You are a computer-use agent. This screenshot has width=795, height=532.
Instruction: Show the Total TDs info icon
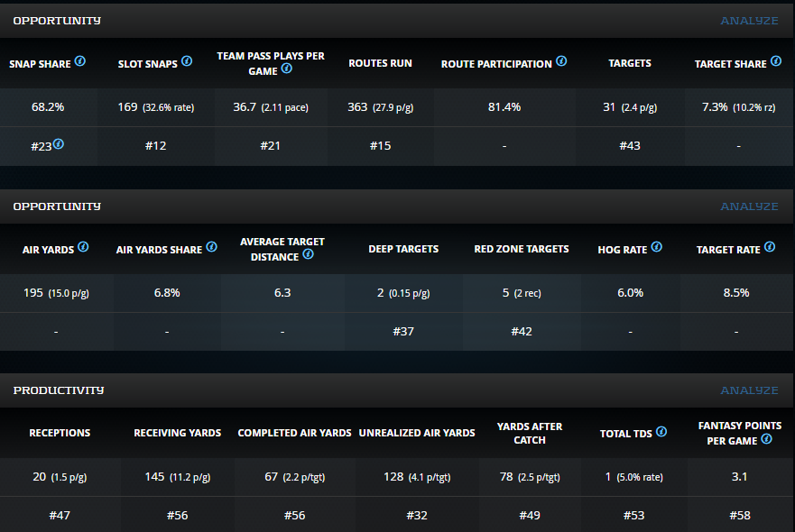(x=661, y=432)
